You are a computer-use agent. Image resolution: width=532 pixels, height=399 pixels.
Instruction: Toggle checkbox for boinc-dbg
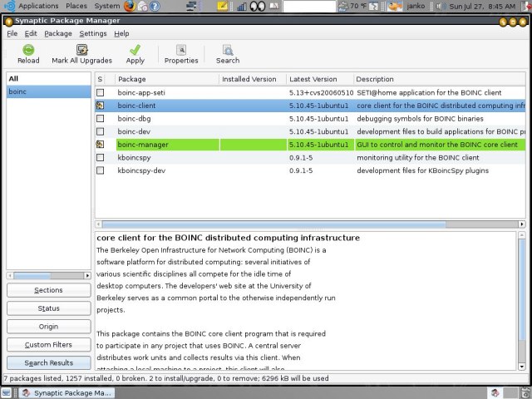tap(100, 118)
